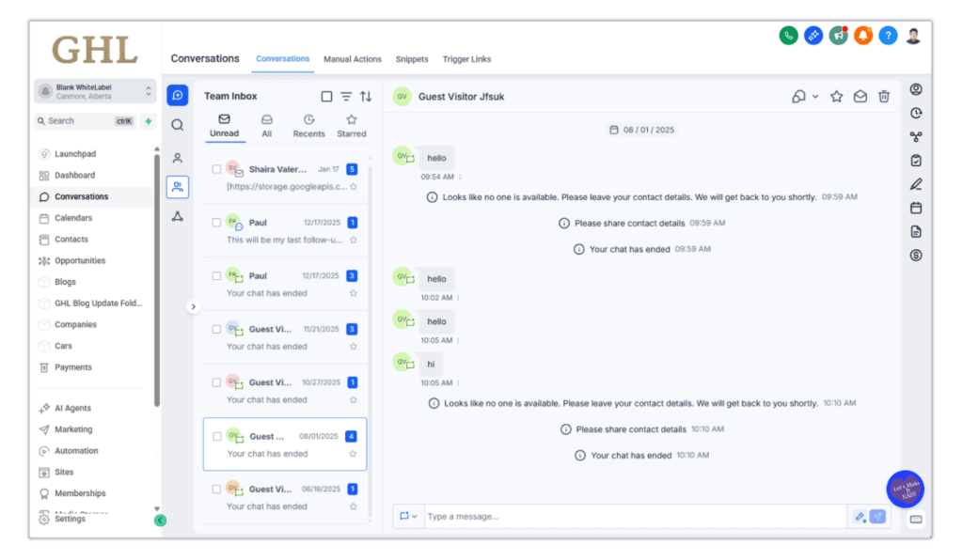This screenshot has width=963, height=560.
Task: Star the Guest Visitor Jfsuk conversation
Action: 836,96
